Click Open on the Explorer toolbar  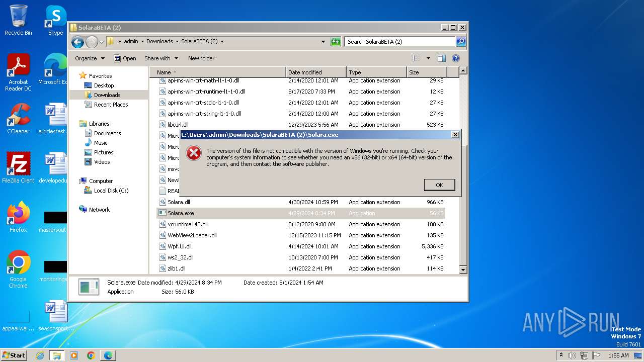[125, 58]
